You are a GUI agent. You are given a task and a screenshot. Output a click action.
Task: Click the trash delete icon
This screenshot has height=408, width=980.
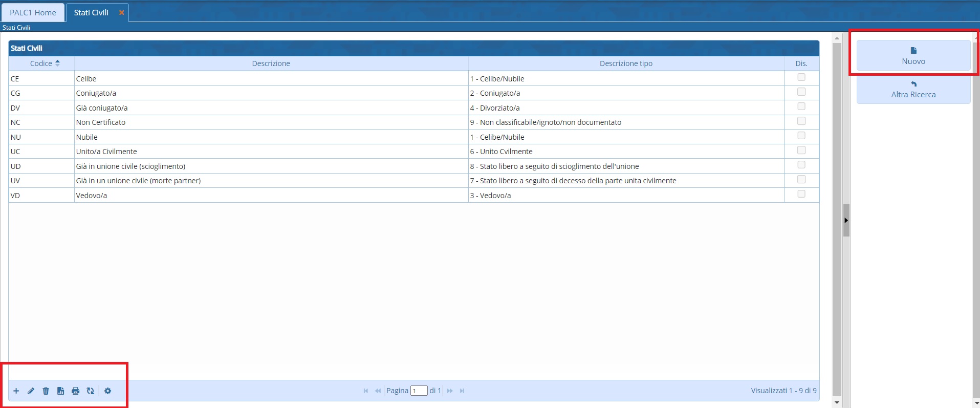(46, 391)
